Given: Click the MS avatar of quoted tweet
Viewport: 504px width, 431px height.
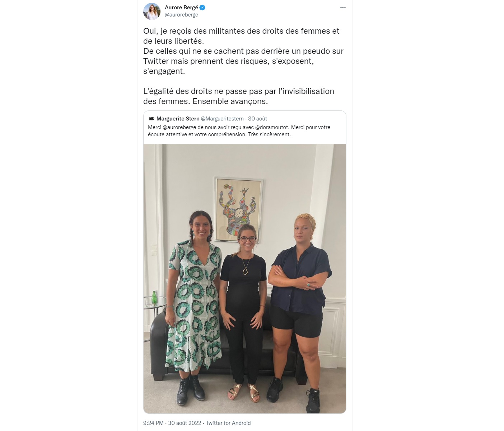Looking at the screenshot, I should pyautogui.click(x=151, y=119).
